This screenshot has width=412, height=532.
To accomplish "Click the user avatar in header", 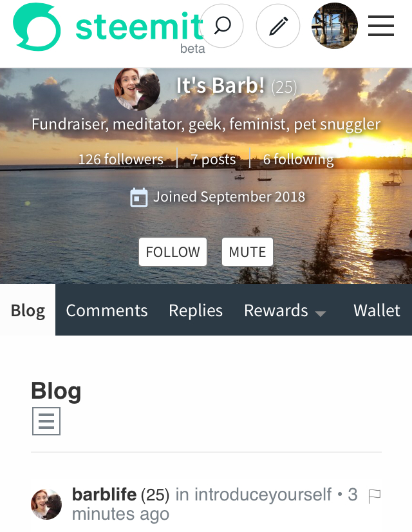I will click(335, 26).
